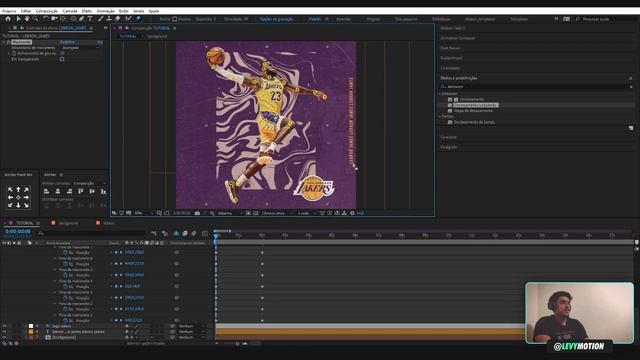This screenshot has height=360, width=640.
Task: Open the Janela menu
Action: click(139, 11)
